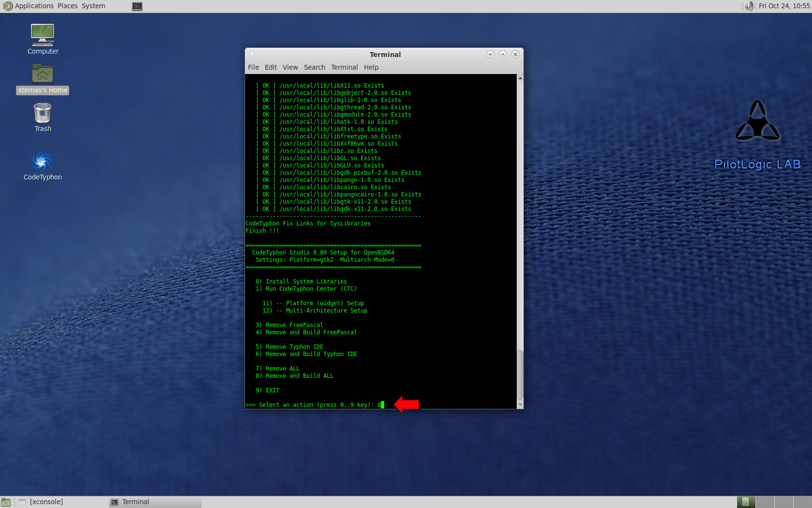Launch CodeTyphon from the desktop icon
This screenshot has height=508, width=812.
point(43,161)
